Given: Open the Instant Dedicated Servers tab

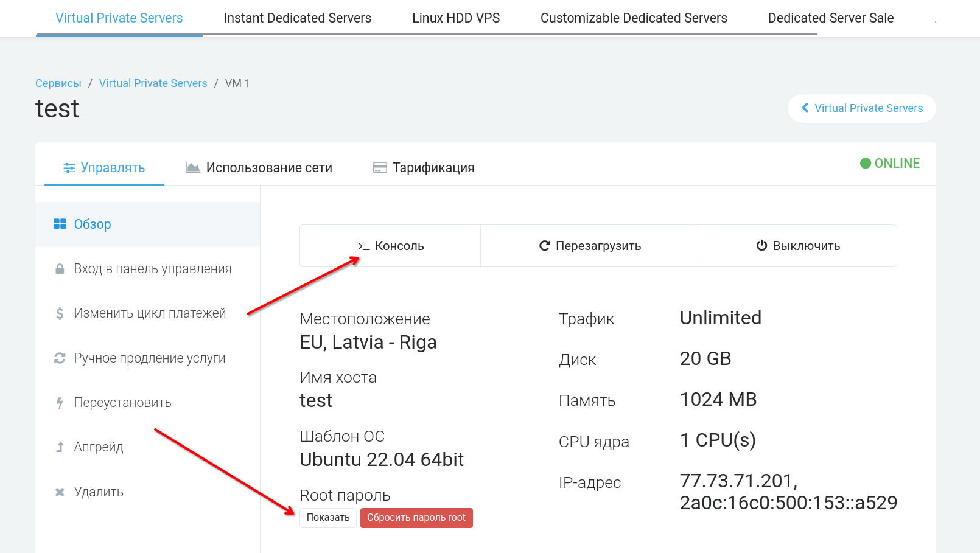Looking at the screenshot, I should (x=298, y=18).
